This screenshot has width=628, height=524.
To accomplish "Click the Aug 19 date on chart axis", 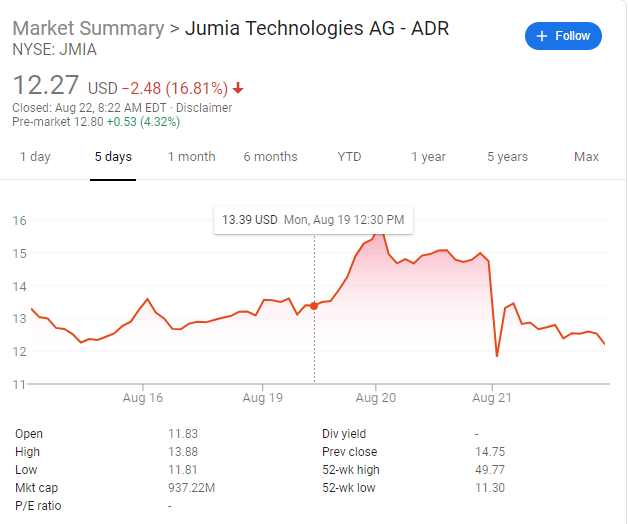I will pyautogui.click(x=262, y=398).
